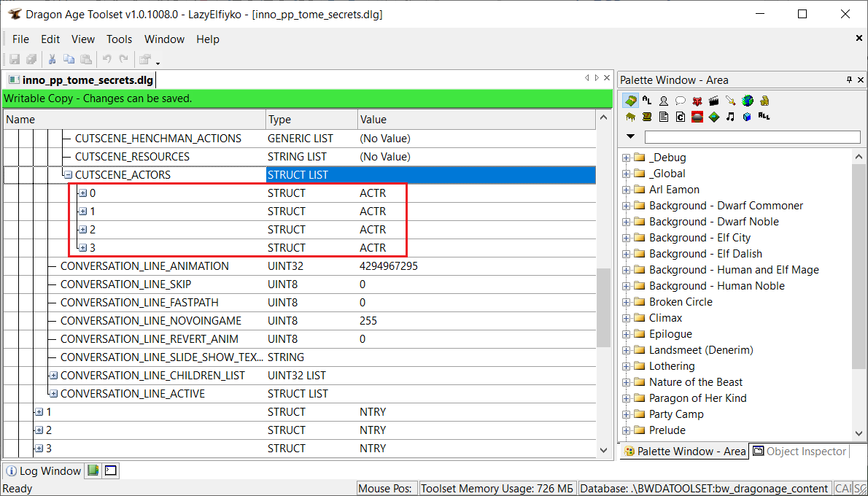The width and height of the screenshot is (868, 496).
Task: Click the Value column header
Action: tap(373, 120)
